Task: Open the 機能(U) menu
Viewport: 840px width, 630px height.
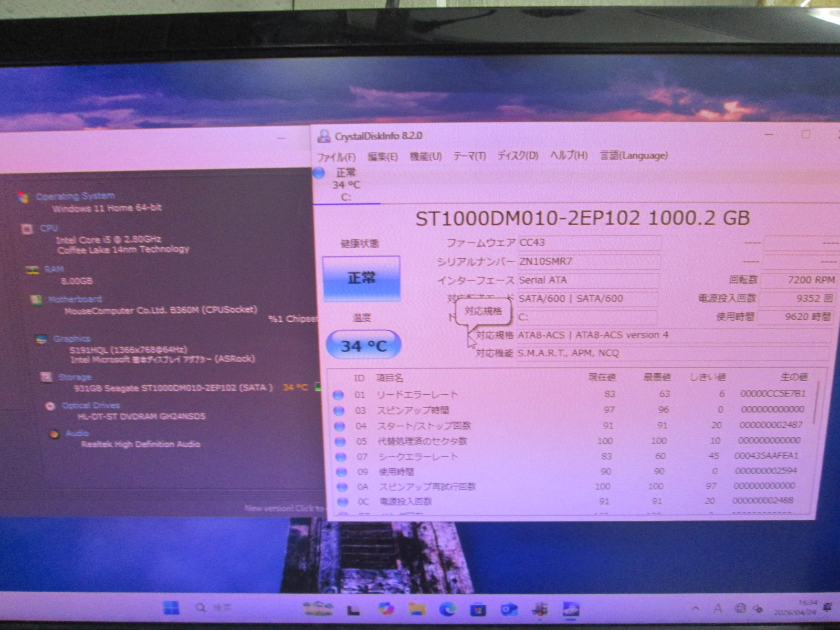Action: pos(425,156)
